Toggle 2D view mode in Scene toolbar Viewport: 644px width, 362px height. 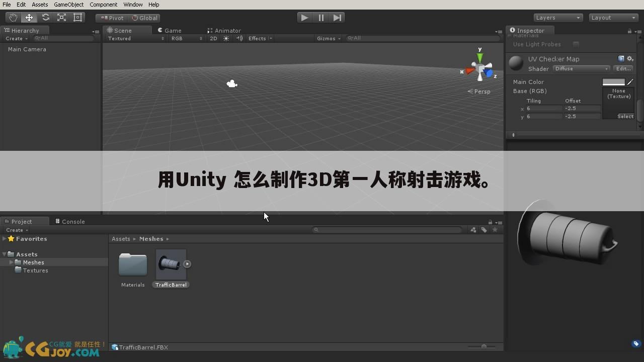click(213, 38)
